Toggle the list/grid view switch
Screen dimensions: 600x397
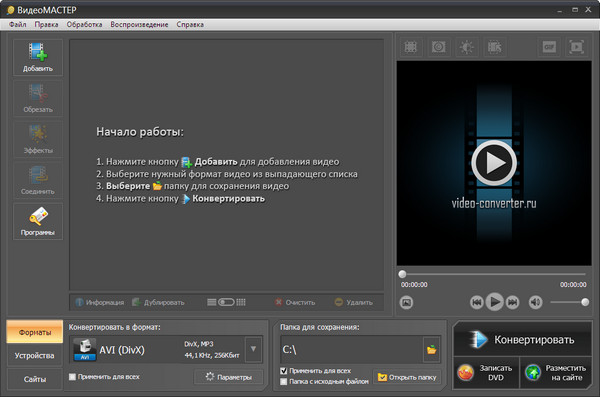coord(226,302)
